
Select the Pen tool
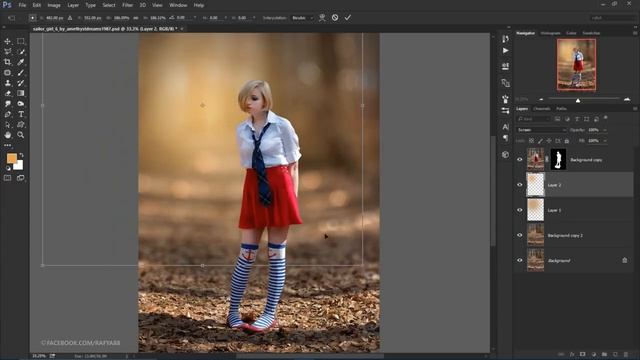[7, 114]
